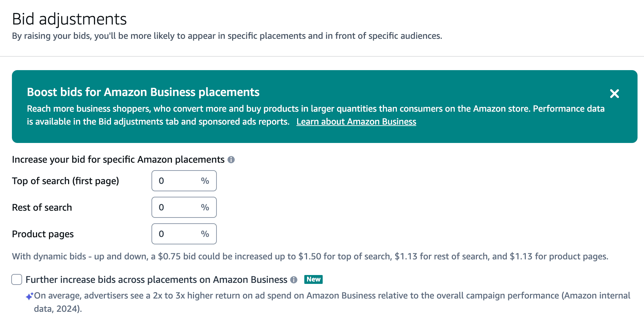644x322 pixels.
Task: View info icon next to Amazon Business checkbox label
Action: pyautogui.click(x=294, y=280)
